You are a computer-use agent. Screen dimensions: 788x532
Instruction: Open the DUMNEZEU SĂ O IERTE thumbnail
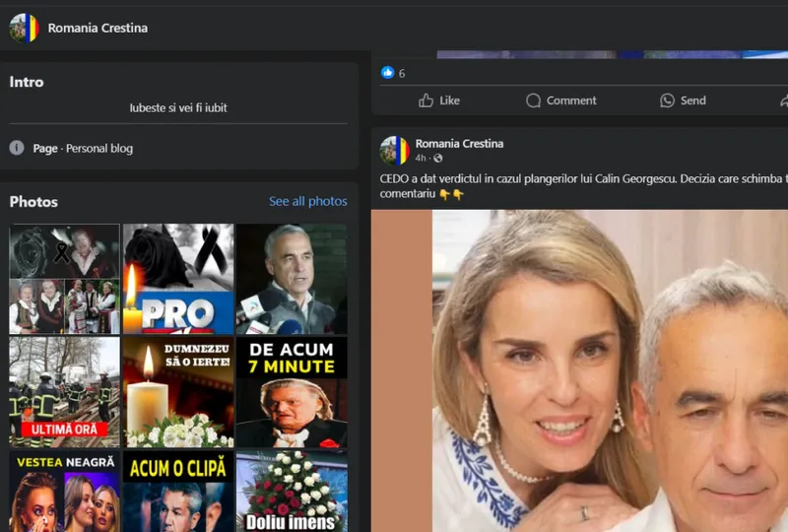click(x=178, y=392)
